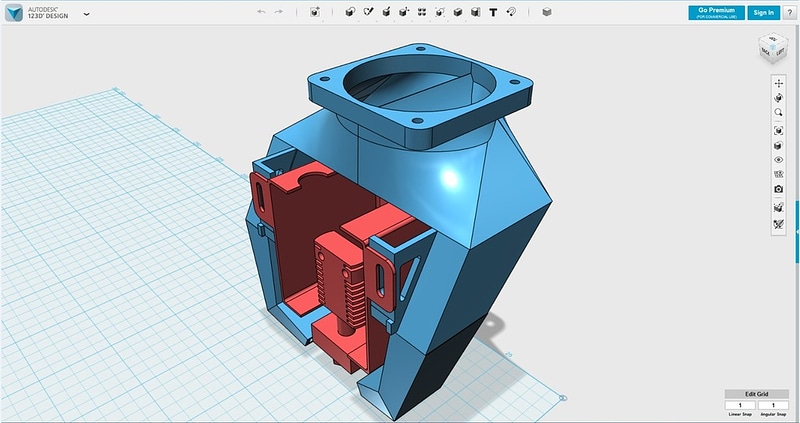Image resolution: width=800 pixels, height=423 pixels.
Task: Open the Combine tools menu
Action: coord(458,12)
